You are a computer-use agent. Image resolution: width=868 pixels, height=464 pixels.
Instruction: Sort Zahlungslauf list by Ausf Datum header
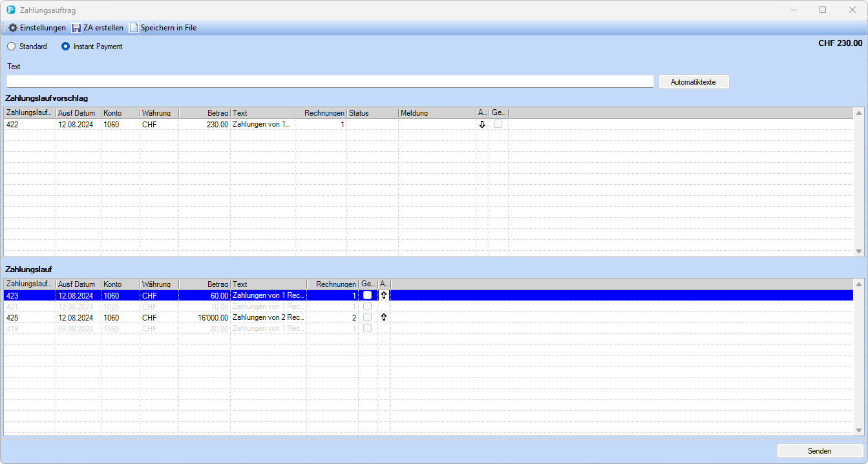coord(78,284)
